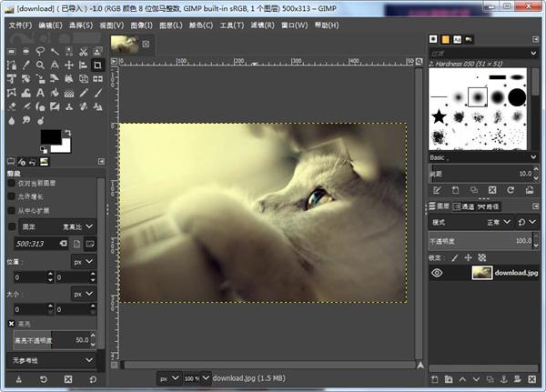Select the Fuzzy Select magic wand tool

[x=55, y=52]
